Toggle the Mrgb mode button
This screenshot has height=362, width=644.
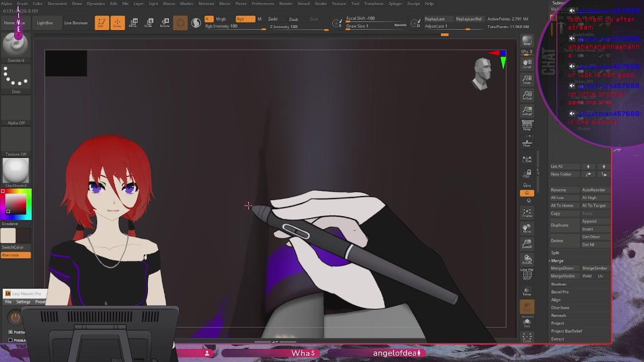(221, 19)
